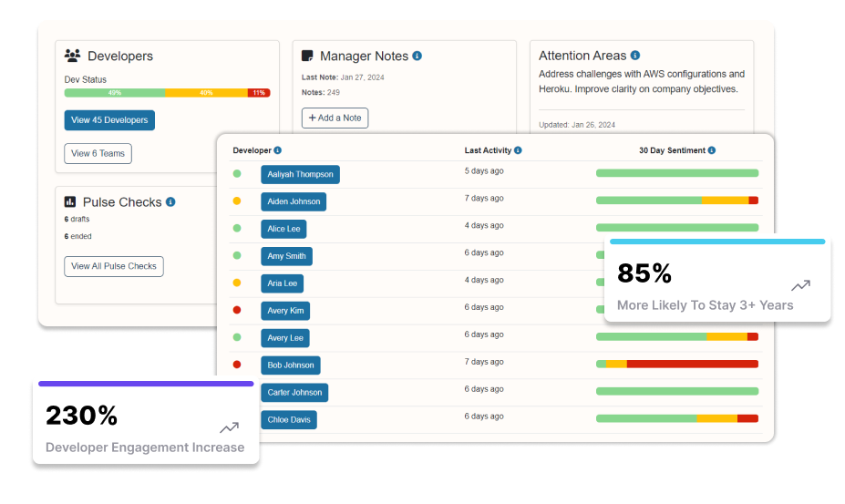
Task: Open Pulse Checks info icon
Action: pyautogui.click(x=170, y=201)
